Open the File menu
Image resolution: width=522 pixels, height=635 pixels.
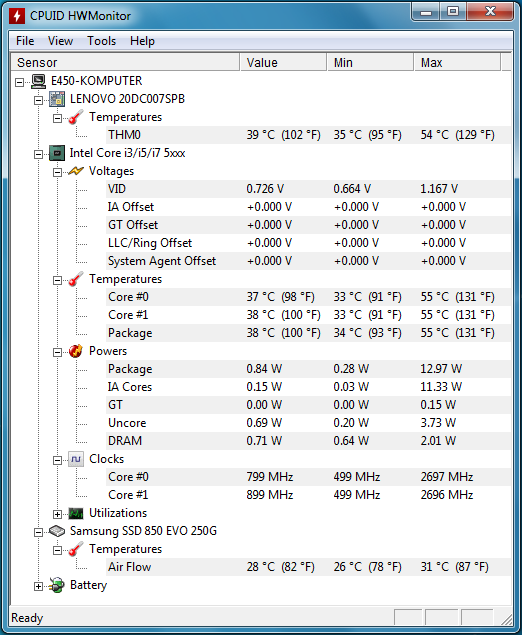[25, 41]
